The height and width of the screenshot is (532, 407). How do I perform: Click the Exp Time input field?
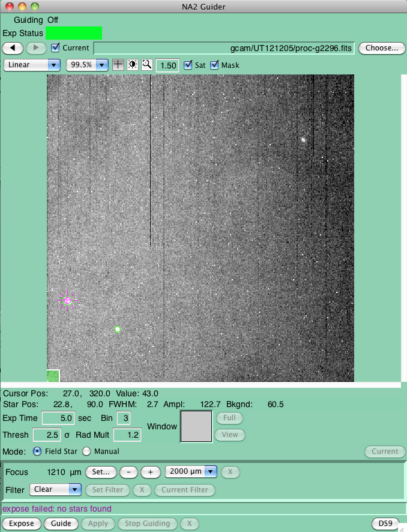(58, 418)
